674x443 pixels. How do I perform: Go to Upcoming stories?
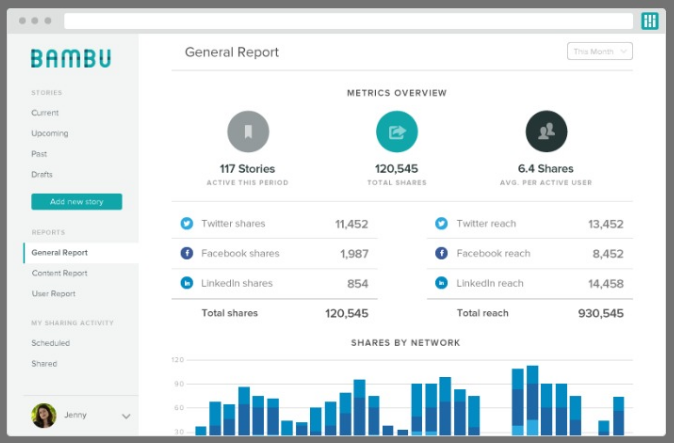coord(50,133)
